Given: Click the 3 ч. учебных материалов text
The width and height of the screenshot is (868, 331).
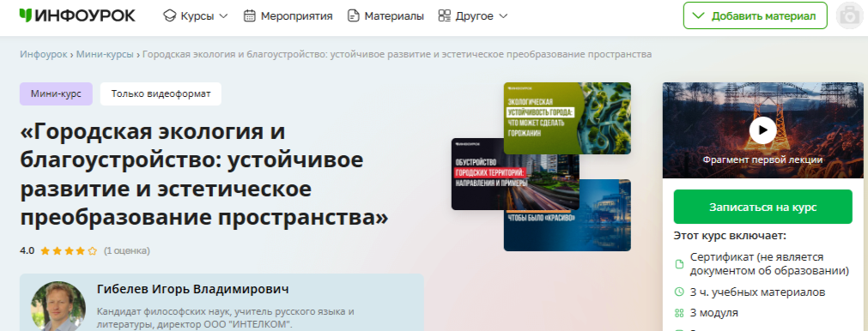Looking at the screenshot, I should tap(758, 292).
